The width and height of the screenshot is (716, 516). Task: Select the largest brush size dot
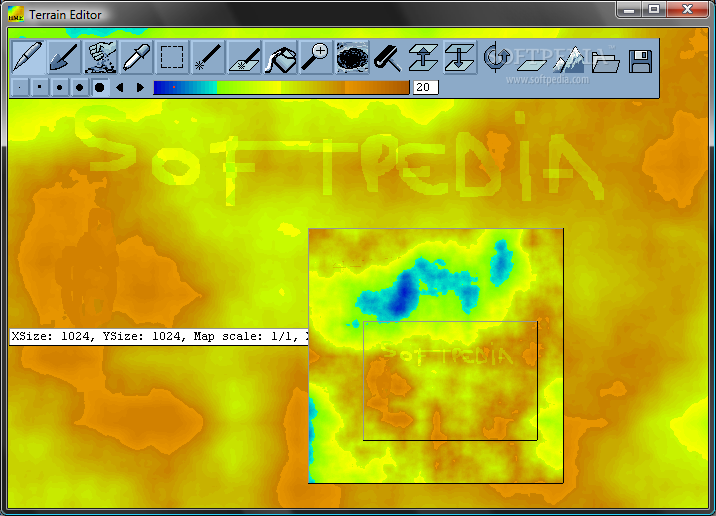pyautogui.click(x=100, y=87)
